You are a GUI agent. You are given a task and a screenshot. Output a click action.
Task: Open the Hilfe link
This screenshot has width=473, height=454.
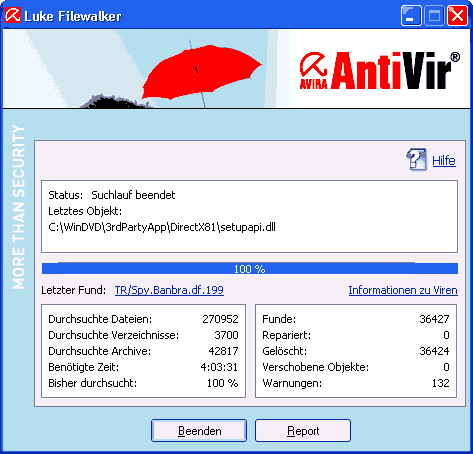[444, 161]
